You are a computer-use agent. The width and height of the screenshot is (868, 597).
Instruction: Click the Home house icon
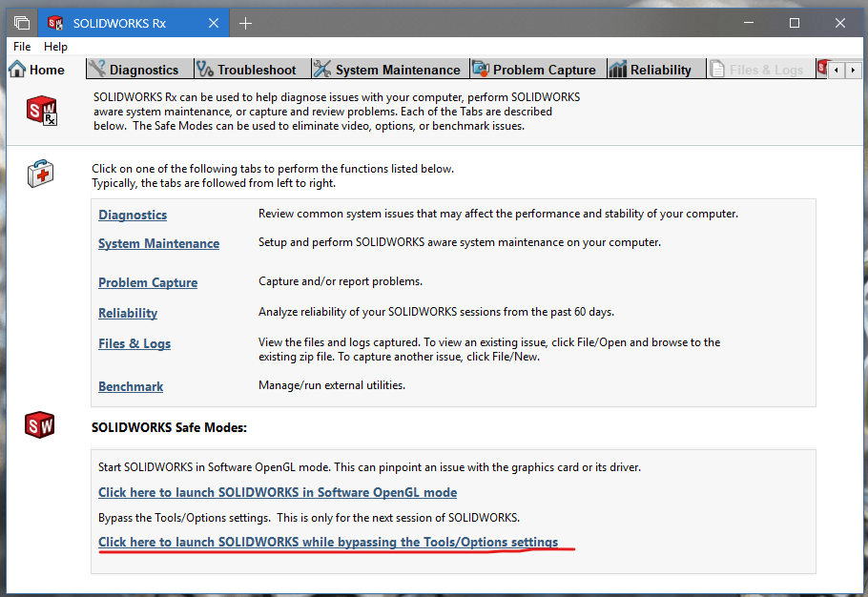[x=17, y=70]
